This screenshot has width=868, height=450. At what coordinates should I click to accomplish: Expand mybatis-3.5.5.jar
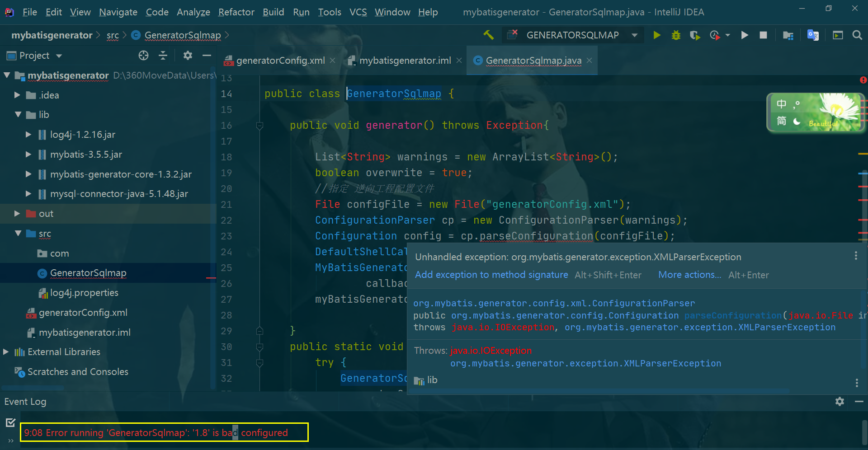tap(28, 154)
